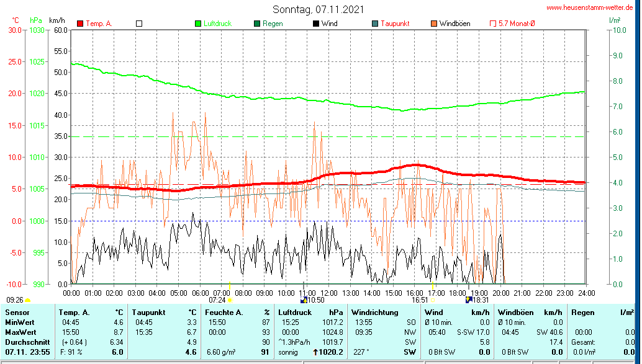Click the Regen legend label
Screen dimensions: 642x364
273,24
